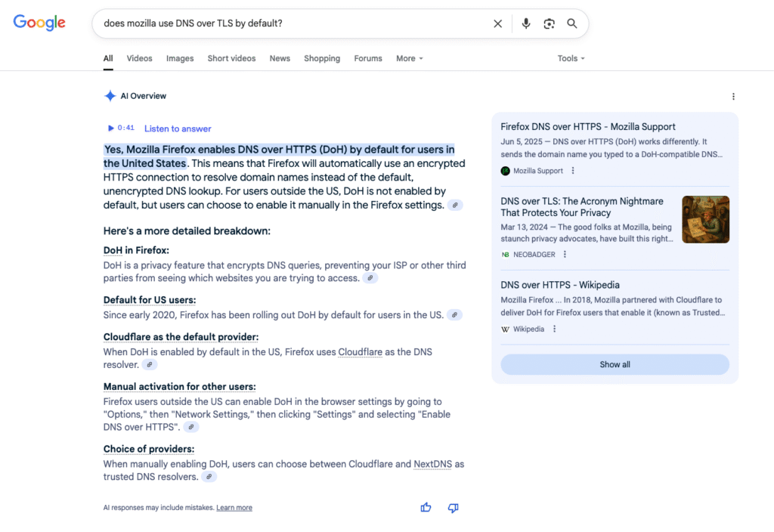Open Google Lens image search icon
Screen dimensions: 774x532
(x=549, y=23)
